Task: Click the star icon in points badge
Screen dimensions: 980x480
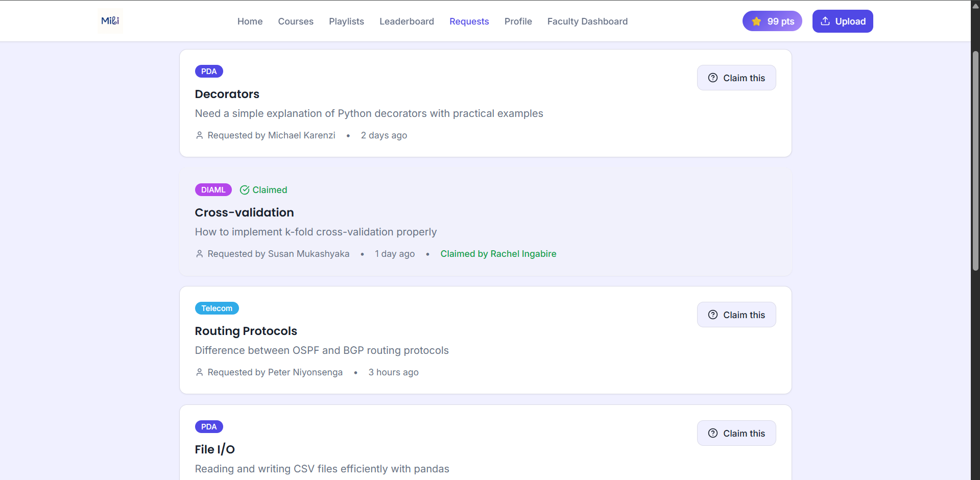Action: click(x=756, y=21)
